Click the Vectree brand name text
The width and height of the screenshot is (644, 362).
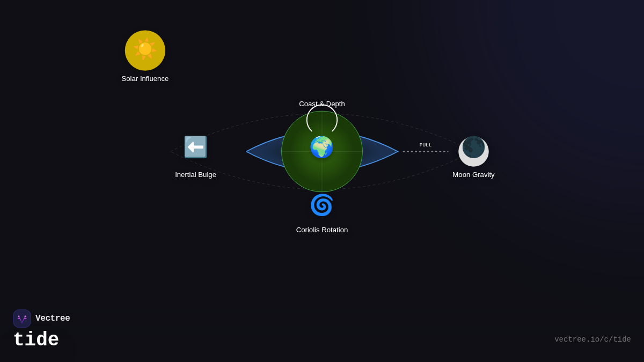[53, 319]
